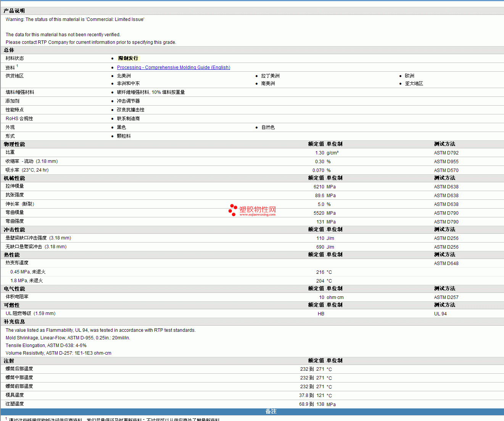Select the 北美洲 region entry
This screenshot has height=421, width=504.
click(124, 76)
